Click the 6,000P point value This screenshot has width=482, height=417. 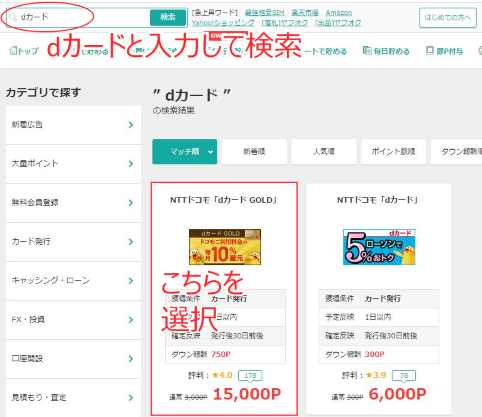coord(398,394)
